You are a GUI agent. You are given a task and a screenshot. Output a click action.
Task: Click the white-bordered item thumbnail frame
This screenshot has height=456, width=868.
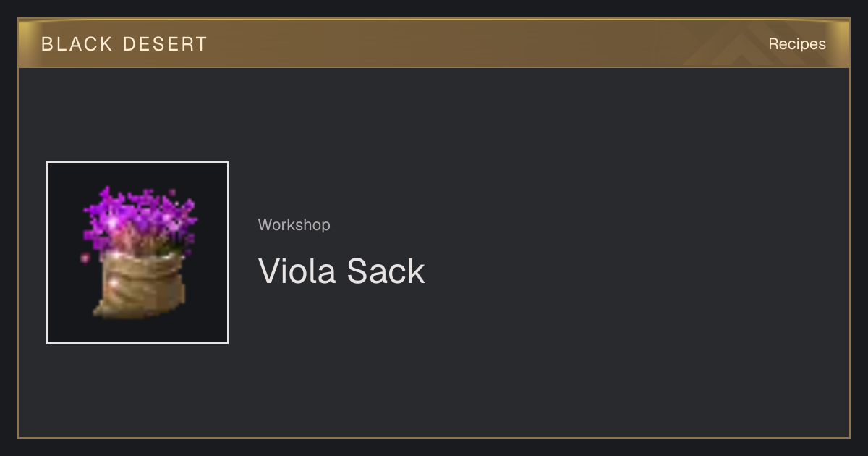pyautogui.click(x=137, y=253)
